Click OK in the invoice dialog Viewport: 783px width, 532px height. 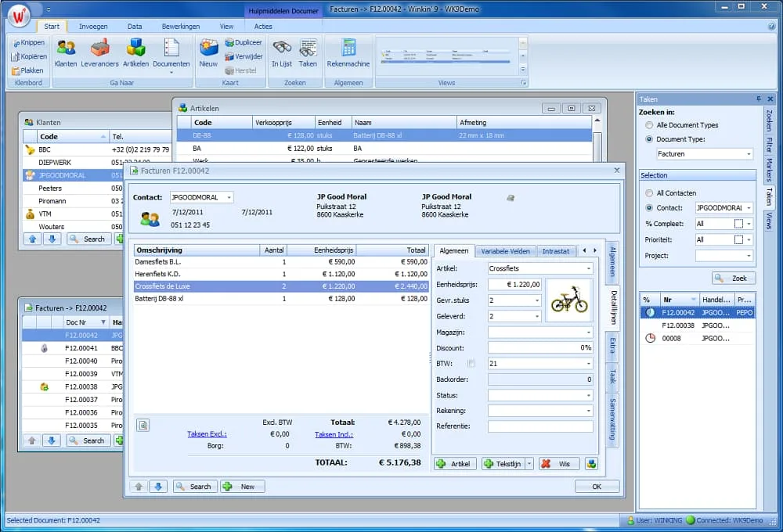tap(597, 487)
